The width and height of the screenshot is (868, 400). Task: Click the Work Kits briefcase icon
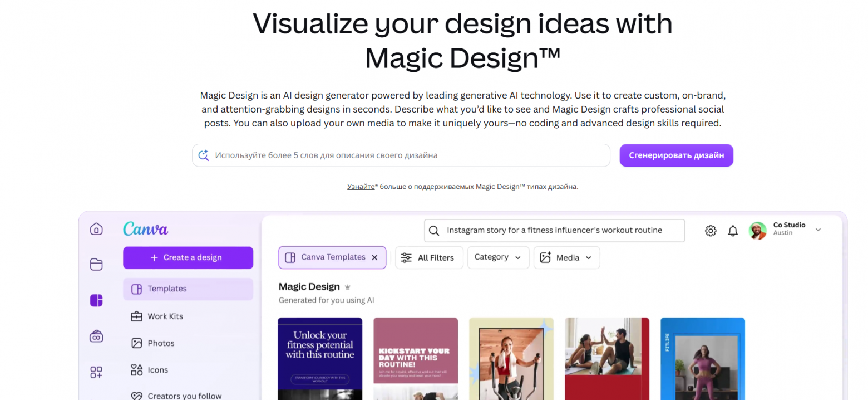coord(136,316)
